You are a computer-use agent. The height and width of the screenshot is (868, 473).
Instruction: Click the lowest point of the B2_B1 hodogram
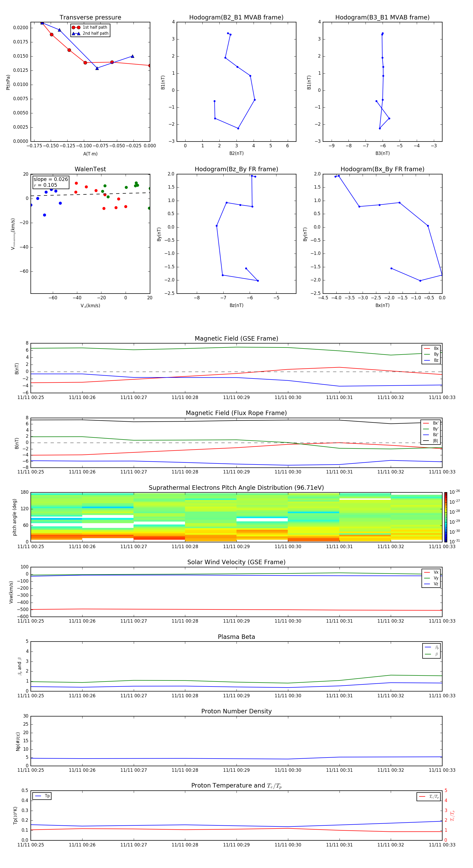point(238,128)
